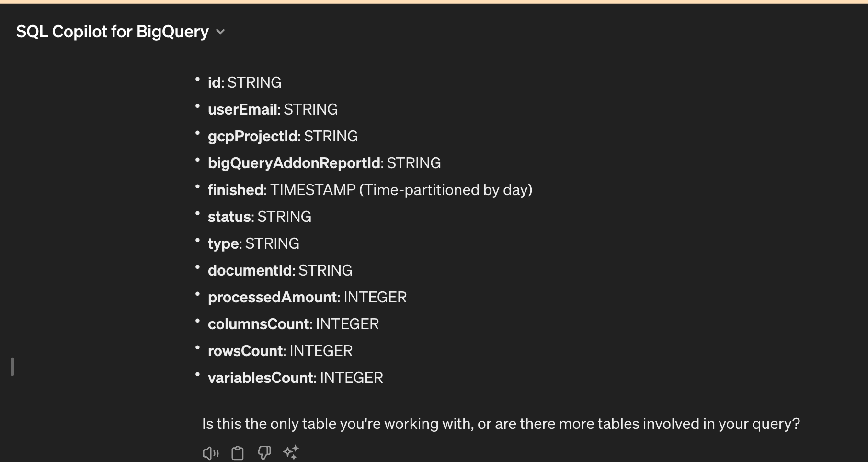Select the userEmail field name

242,110
